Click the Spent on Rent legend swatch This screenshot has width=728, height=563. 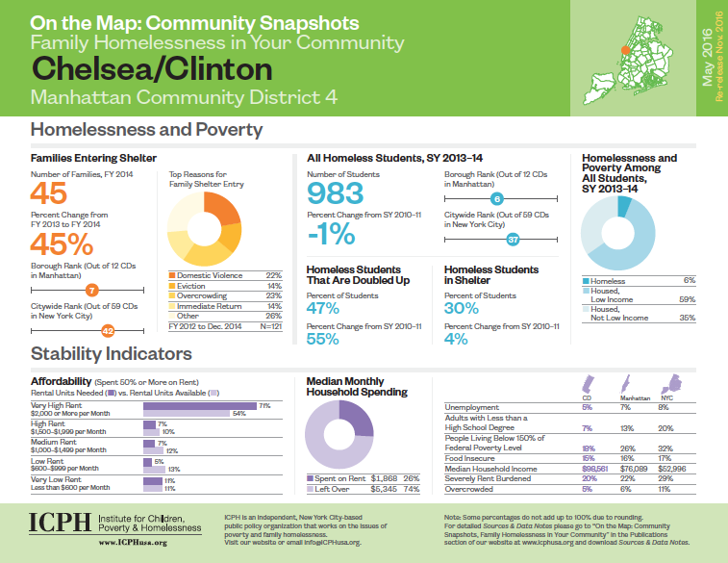[x=310, y=479]
